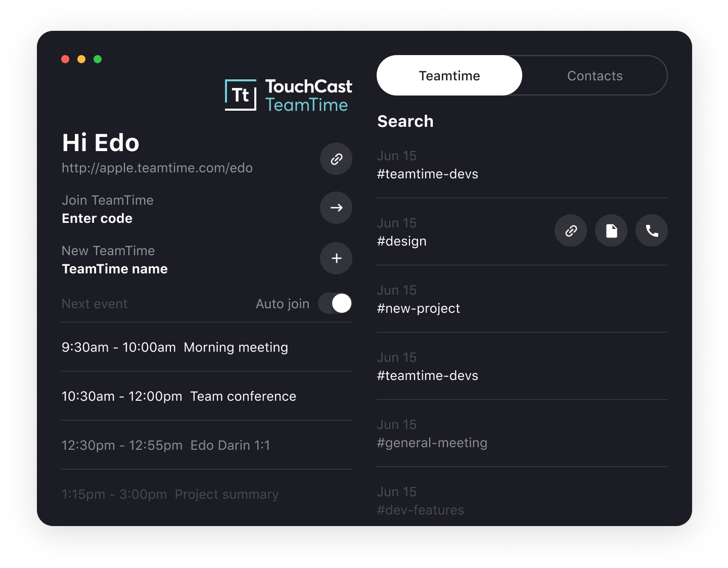The image size is (728, 568).
Task: Switch to the Contacts tab
Action: click(595, 75)
